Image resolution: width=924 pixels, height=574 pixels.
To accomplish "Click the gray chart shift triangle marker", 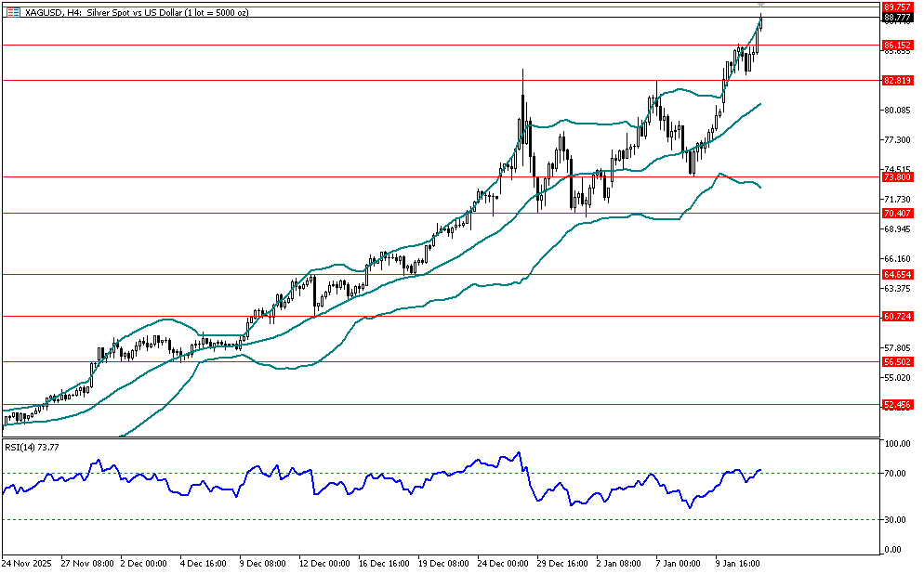I will (x=761, y=6).
